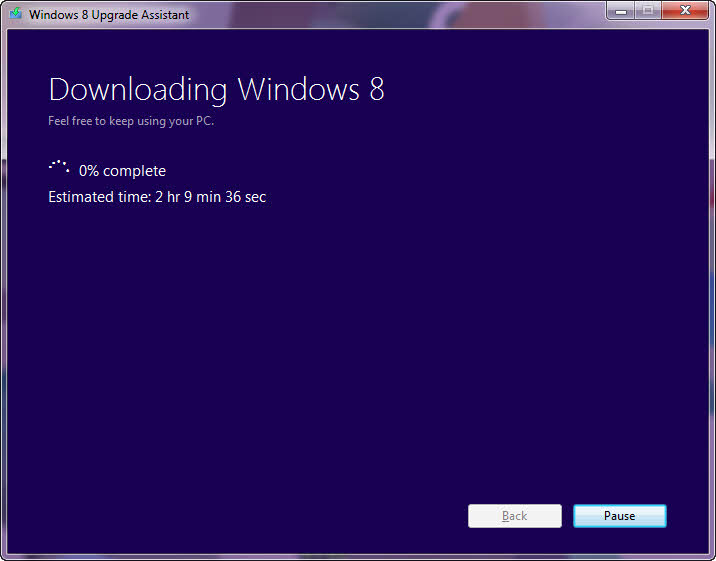716x561 pixels.
Task: Close the Upgrade Assistant window
Action: [685, 10]
